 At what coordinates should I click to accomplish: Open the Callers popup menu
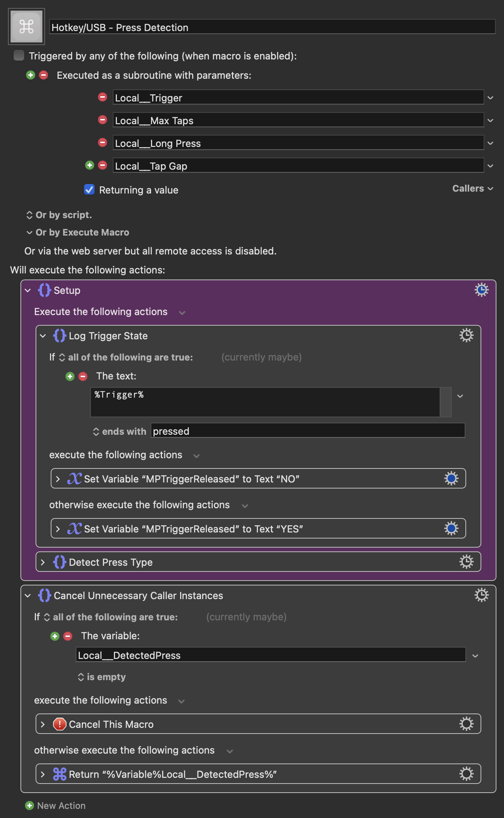[x=472, y=189]
